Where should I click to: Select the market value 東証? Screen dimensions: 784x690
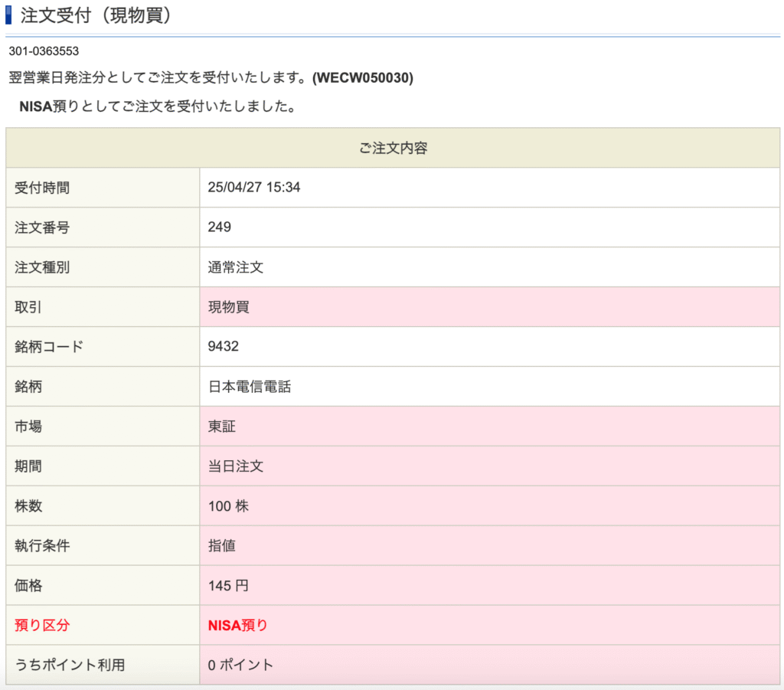click(x=221, y=426)
